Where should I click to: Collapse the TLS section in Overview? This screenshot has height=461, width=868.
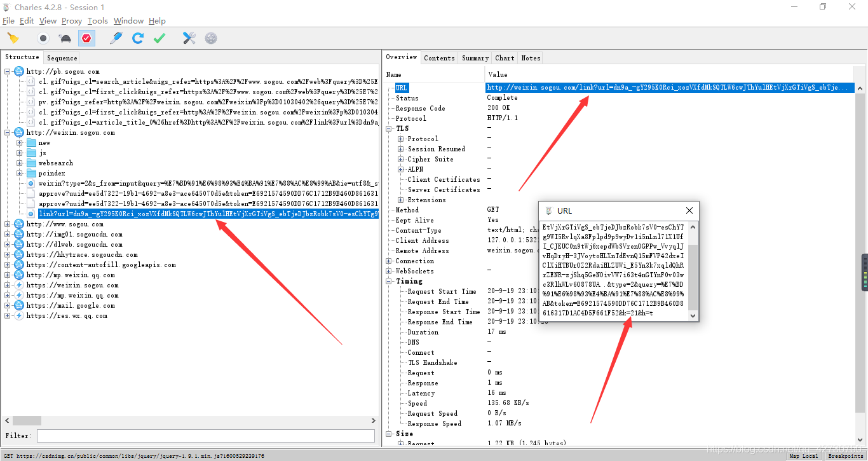pos(389,128)
